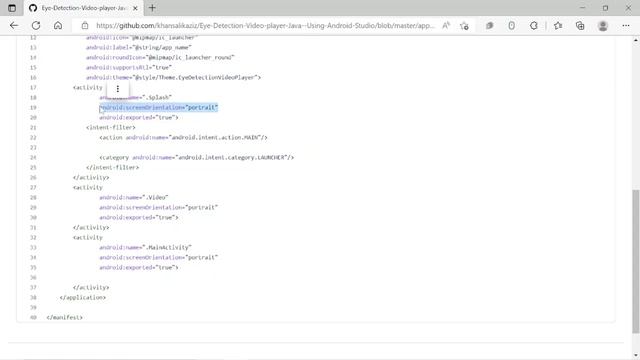
Task: Minimize the browser window
Action: [582, 8]
